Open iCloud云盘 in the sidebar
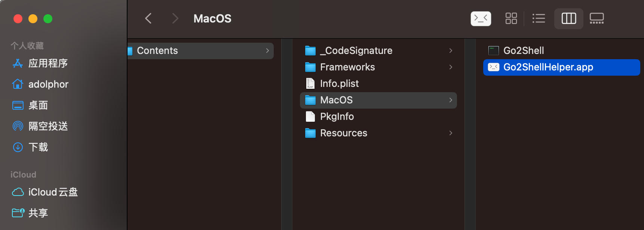644x230 pixels. click(x=53, y=192)
